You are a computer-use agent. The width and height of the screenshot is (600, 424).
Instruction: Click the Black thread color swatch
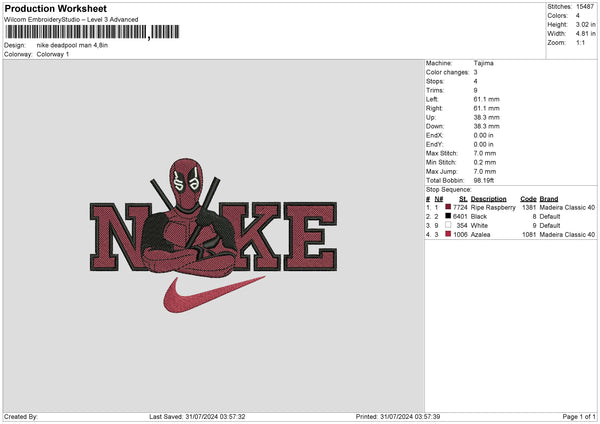448,216
